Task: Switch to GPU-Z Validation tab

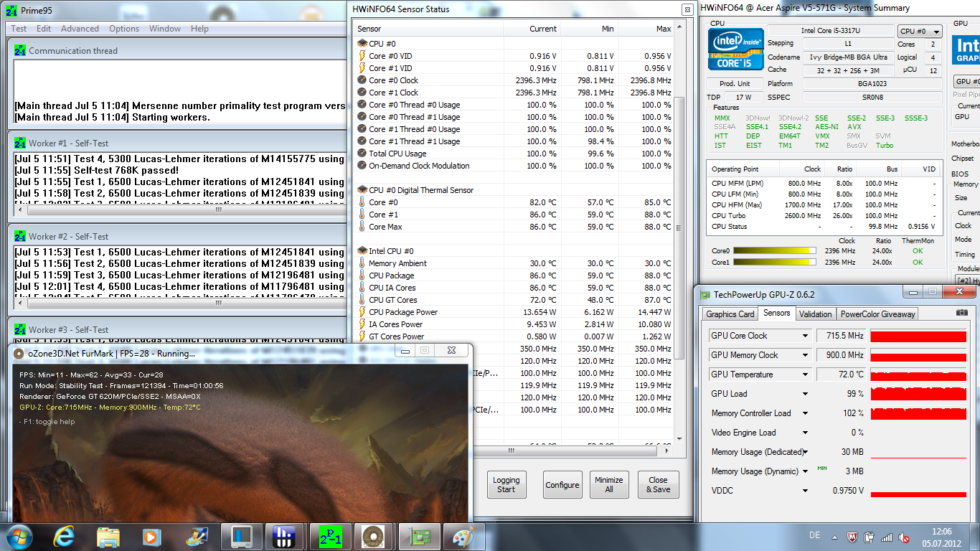Action: pyautogui.click(x=816, y=314)
